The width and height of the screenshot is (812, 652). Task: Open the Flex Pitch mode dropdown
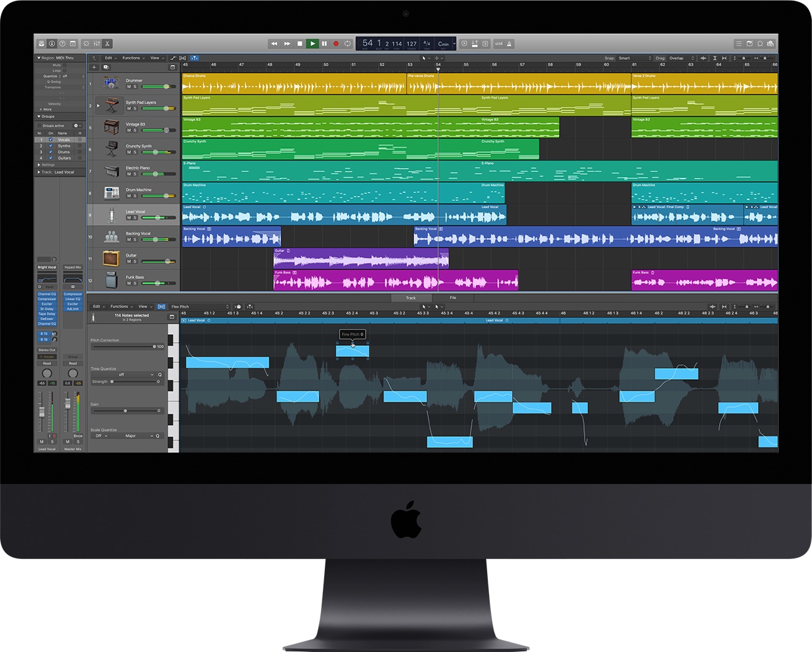tap(200, 307)
